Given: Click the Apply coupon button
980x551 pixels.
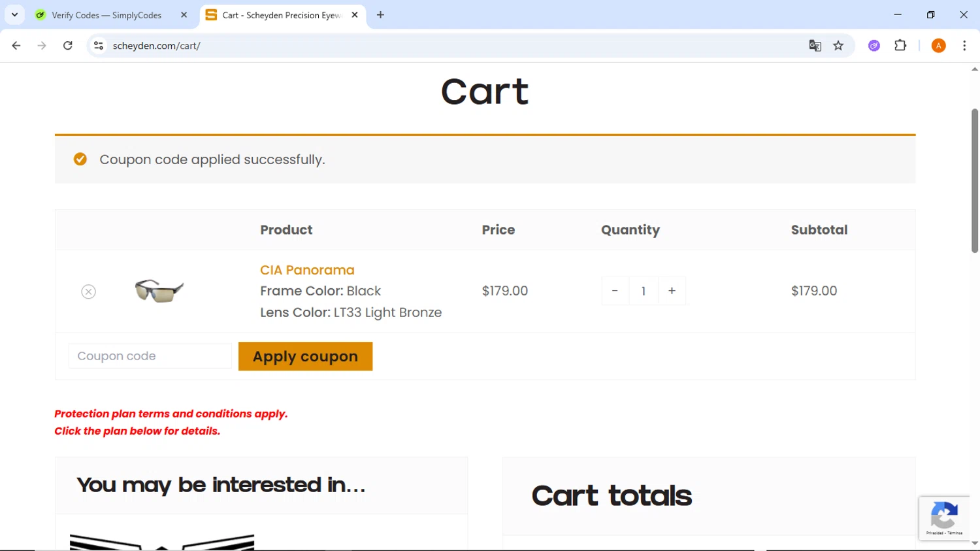Looking at the screenshot, I should pyautogui.click(x=305, y=356).
